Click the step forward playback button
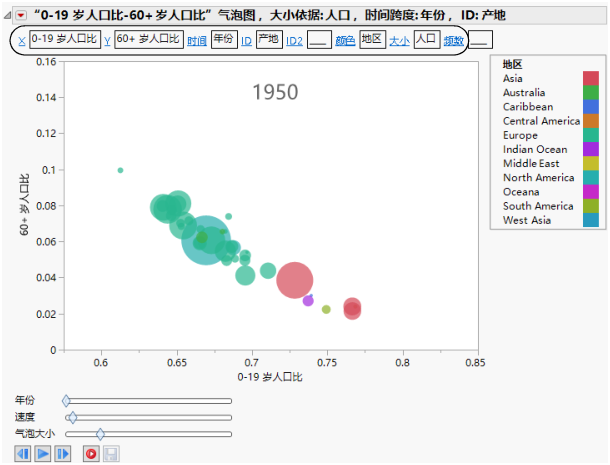Image resolution: width=610 pixels, height=465 pixels. coord(63,454)
